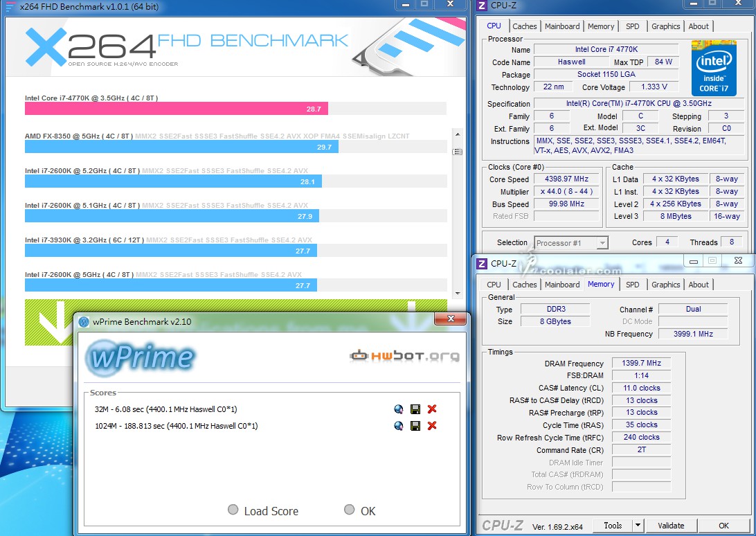The width and height of the screenshot is (756, 536).
Task: Click the Package value Socket 1150 LGA
Action: coord(606,74)
